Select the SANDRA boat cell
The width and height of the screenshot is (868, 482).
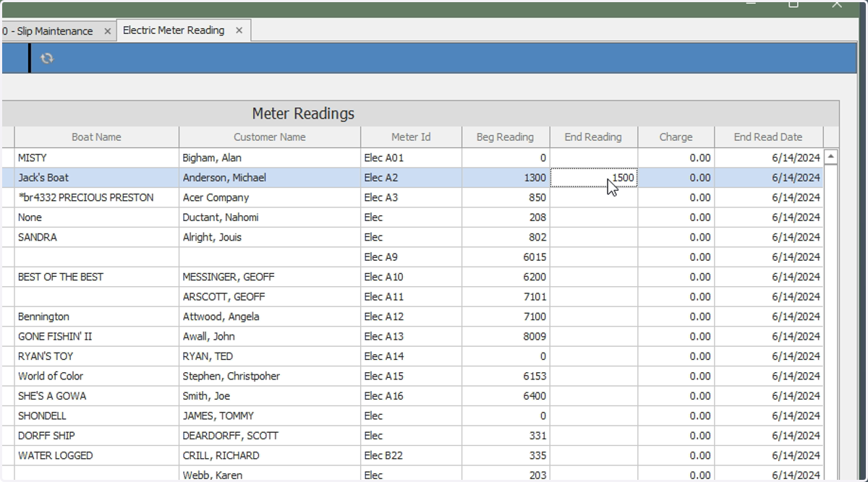pos(96,237)
